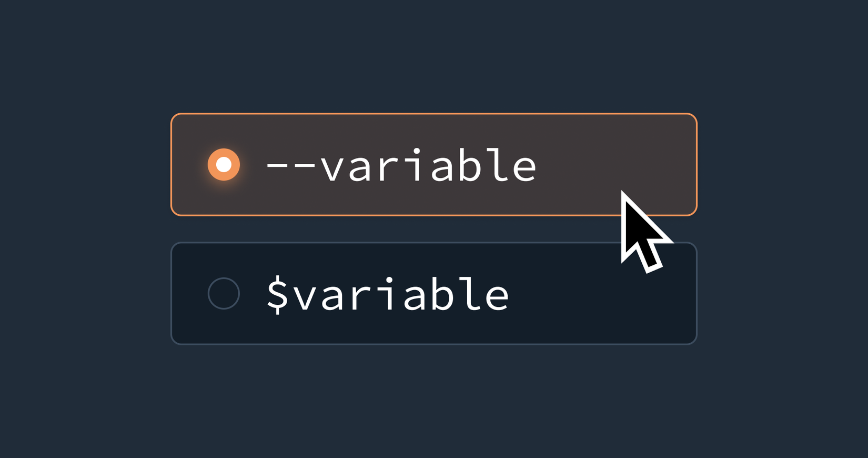Click the letter "l" in --variable
868x458 pixels.
[496, 166]
